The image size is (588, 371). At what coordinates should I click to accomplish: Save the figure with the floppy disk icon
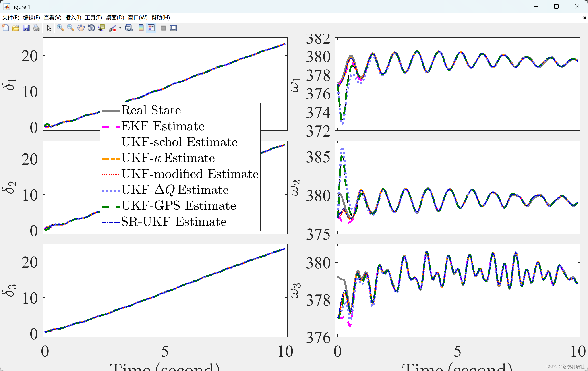(x=26, y=28)
